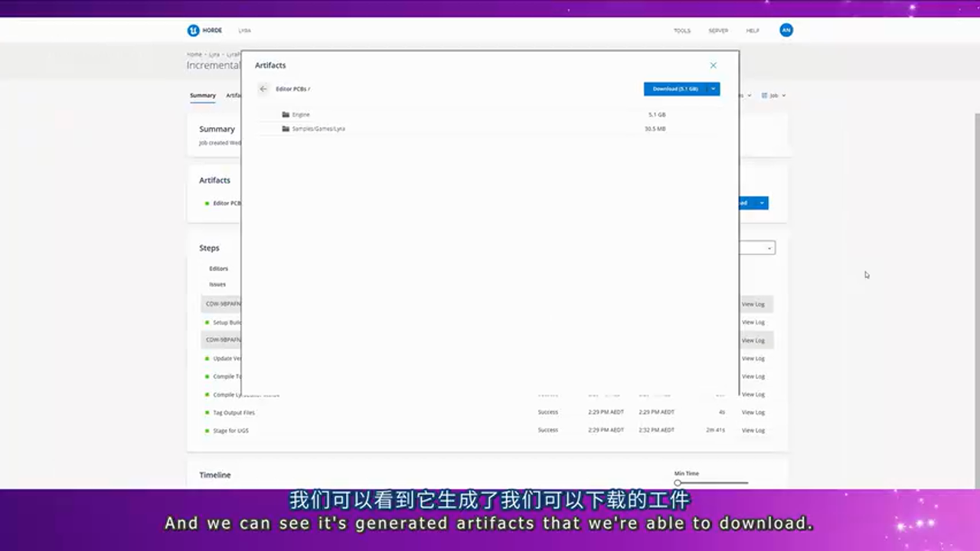980x551 pixels.
Task: Click the Horde logo icon
Action: (x=193, y=31)
